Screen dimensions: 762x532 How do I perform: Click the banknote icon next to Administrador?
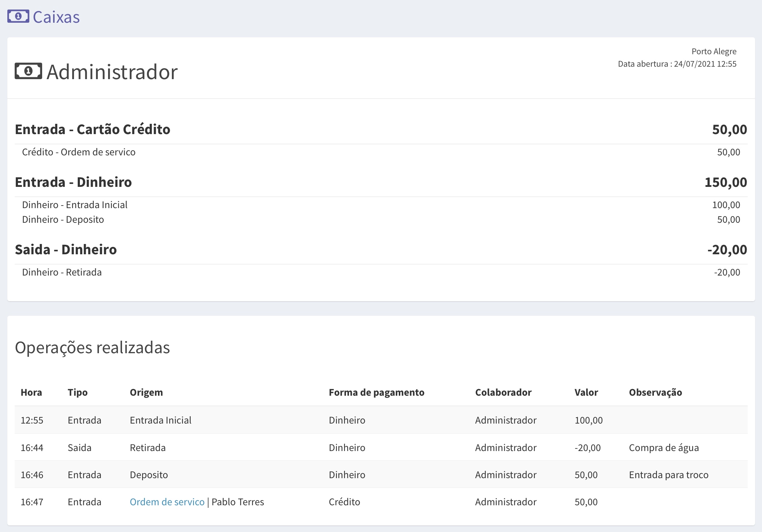pyautogui.click(x=28, y=71)
